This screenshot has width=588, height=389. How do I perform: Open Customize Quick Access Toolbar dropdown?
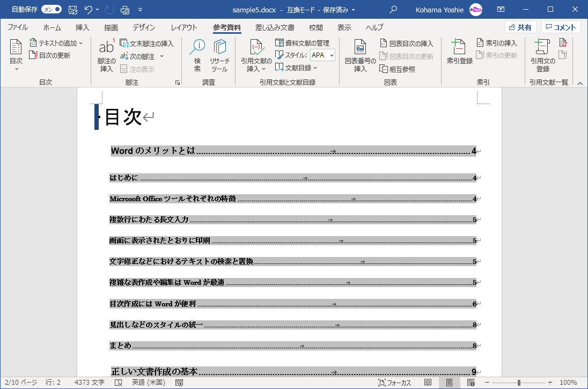click(140, 10)
